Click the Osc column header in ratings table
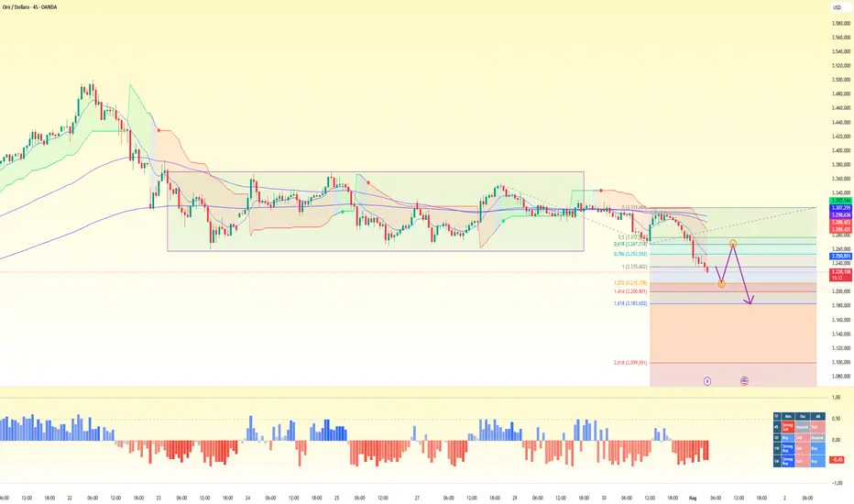The image size is (854, 504). point(803,416)
